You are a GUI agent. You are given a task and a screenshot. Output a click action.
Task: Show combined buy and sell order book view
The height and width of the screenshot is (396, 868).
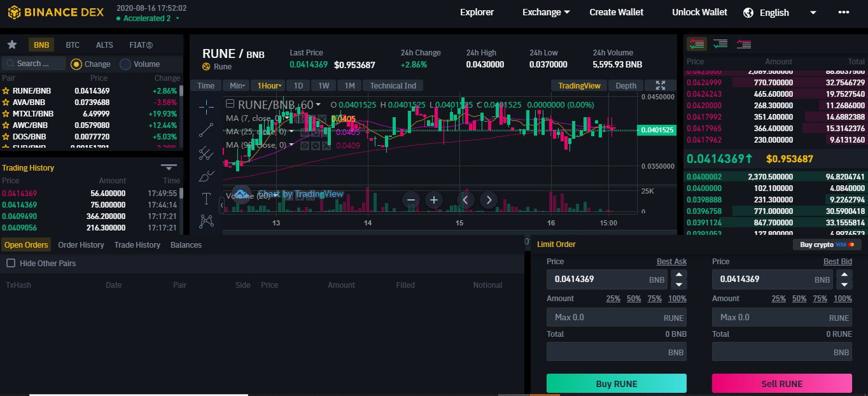(697, 44)
